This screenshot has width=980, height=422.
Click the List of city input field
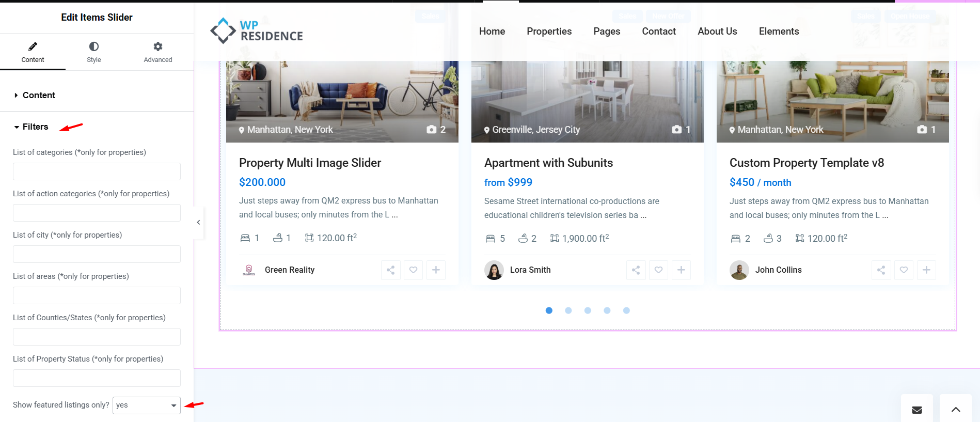point(97,254)
